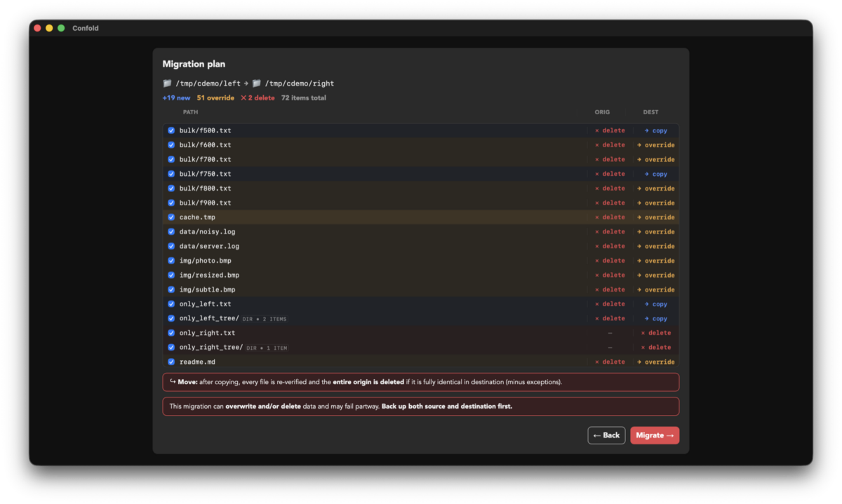Start the migration with the Migrate button
842x504 pixels.
coord(655,435)
